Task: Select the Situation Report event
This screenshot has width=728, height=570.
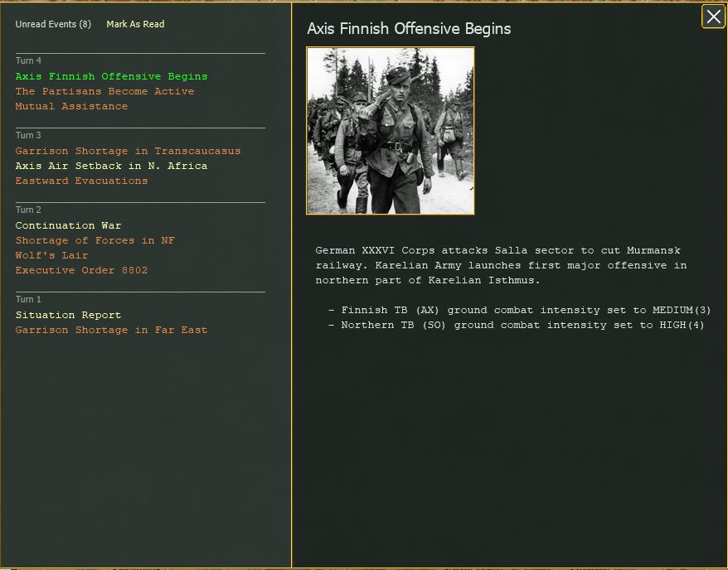Action: (x=68, y=315)
